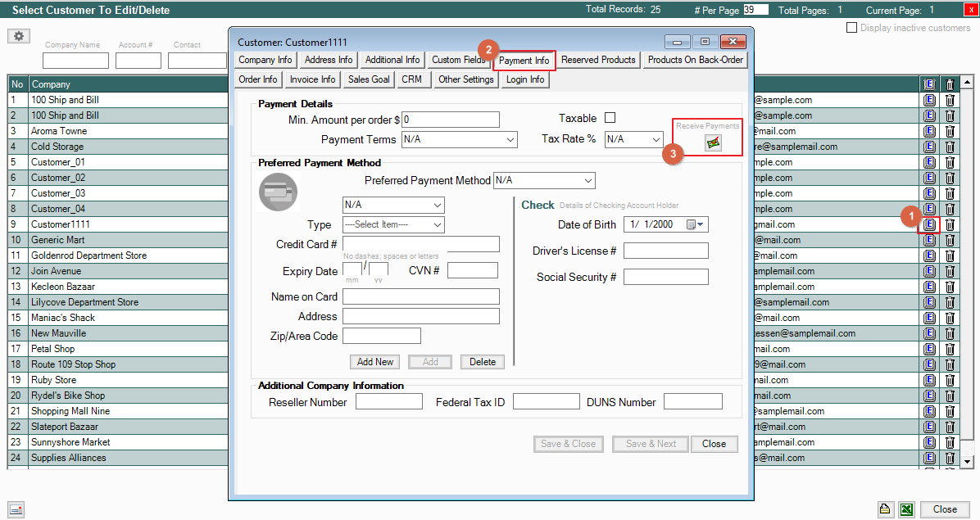Check Display inactive customers option
The width and height of the screenshot is (980, 520).
click(852, 28)
